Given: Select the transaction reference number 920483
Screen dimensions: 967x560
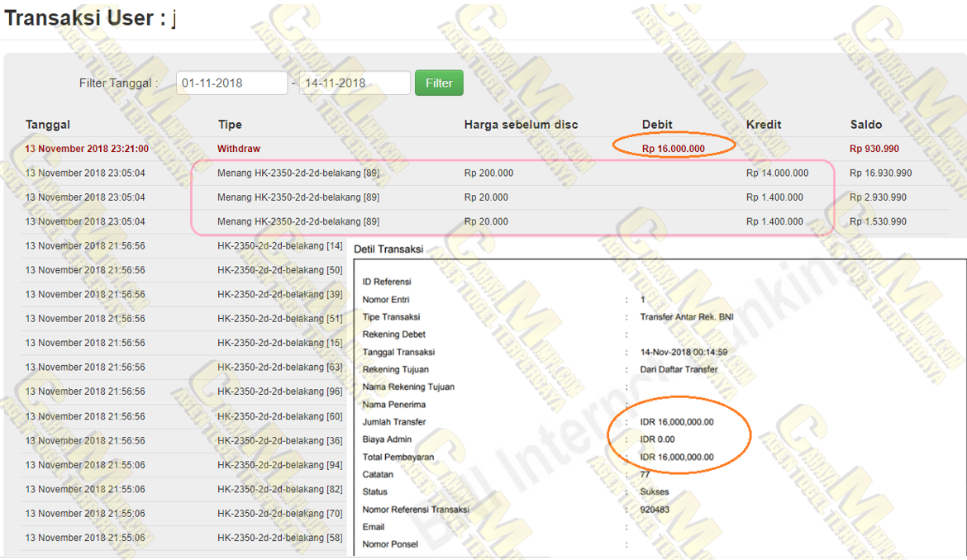Looking at the screenshot, I should [x=656, y=510].
